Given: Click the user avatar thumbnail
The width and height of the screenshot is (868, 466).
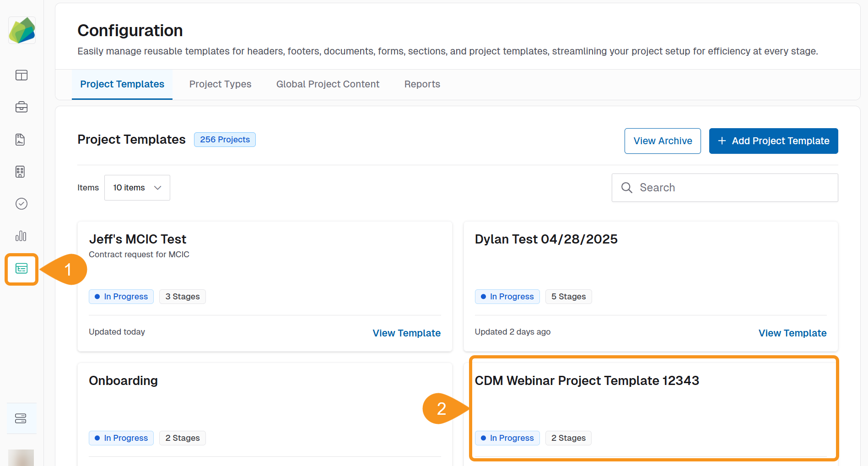Looking at the screenshot, I should 21,457.
